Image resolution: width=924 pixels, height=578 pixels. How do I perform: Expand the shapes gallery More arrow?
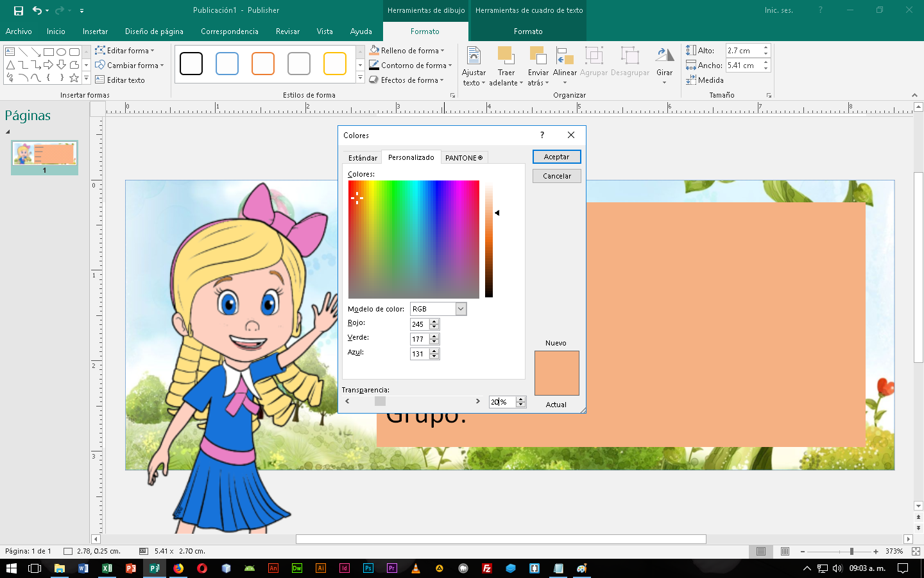tap(86, 78)
